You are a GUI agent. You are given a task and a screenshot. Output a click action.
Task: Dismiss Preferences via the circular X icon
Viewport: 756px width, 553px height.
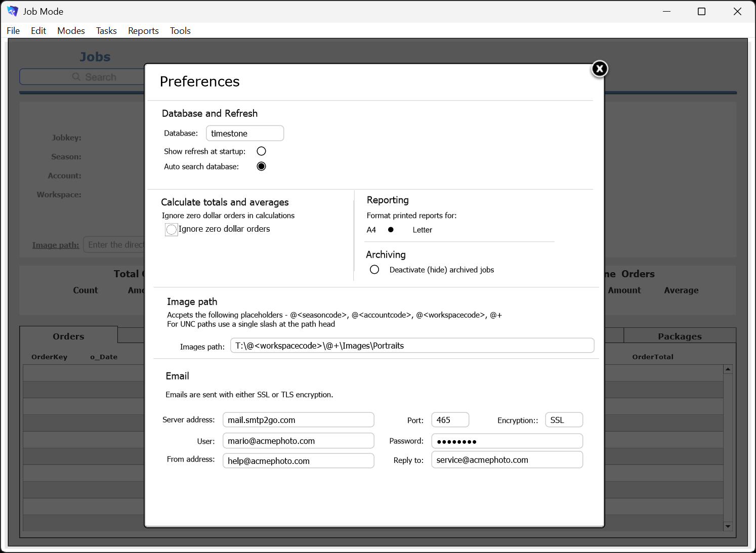(x=599, y=68)
